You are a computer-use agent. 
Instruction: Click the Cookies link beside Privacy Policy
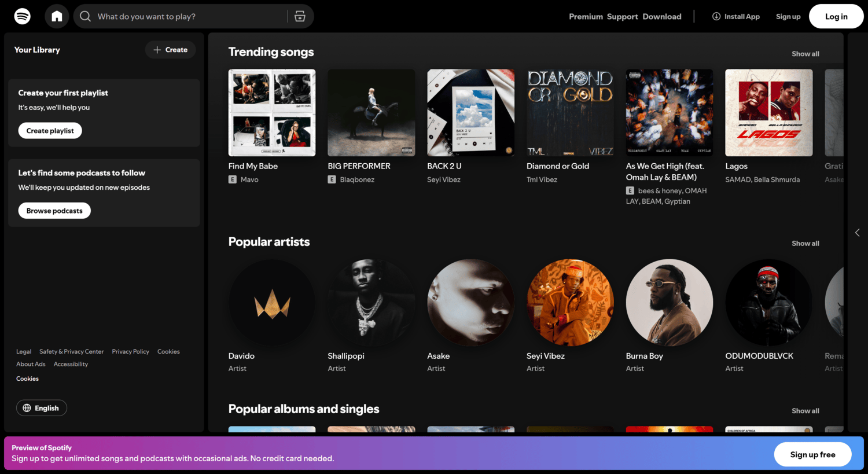pyautogui.click(x=168, y=352)
